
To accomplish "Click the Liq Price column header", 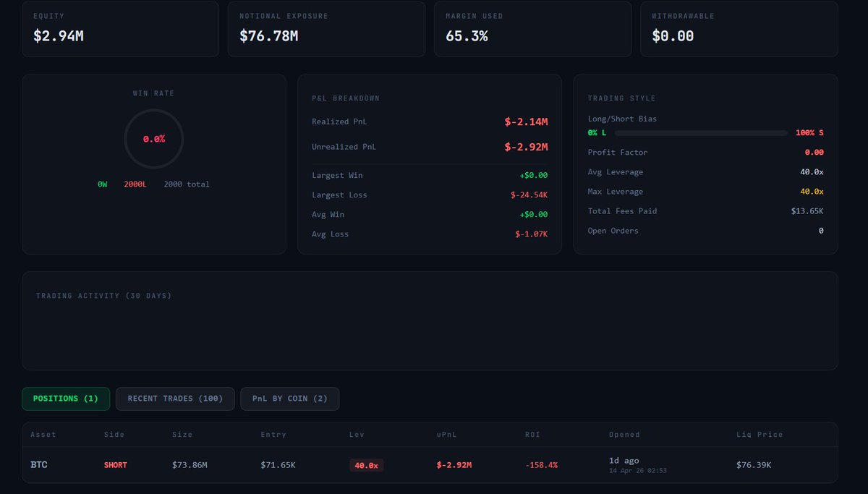I will click(x=759, y=435).
